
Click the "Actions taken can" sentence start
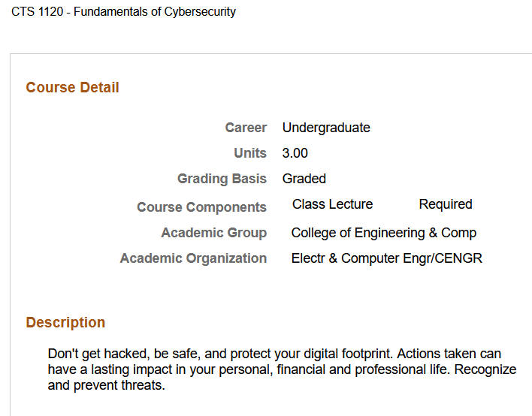pyautogui.click(x=450, y=354)
